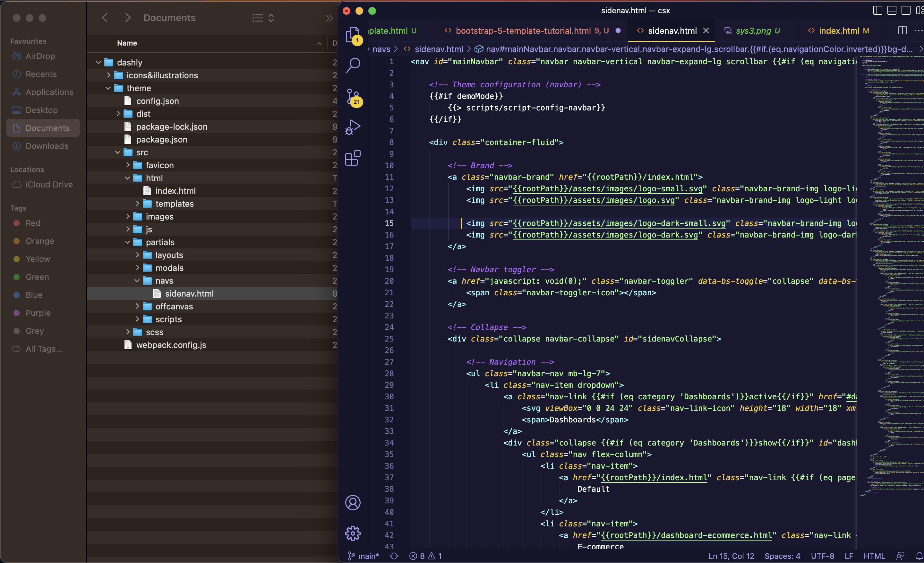
Task: Click the synchronize changes icon in status bar
Action: (394, 556)
